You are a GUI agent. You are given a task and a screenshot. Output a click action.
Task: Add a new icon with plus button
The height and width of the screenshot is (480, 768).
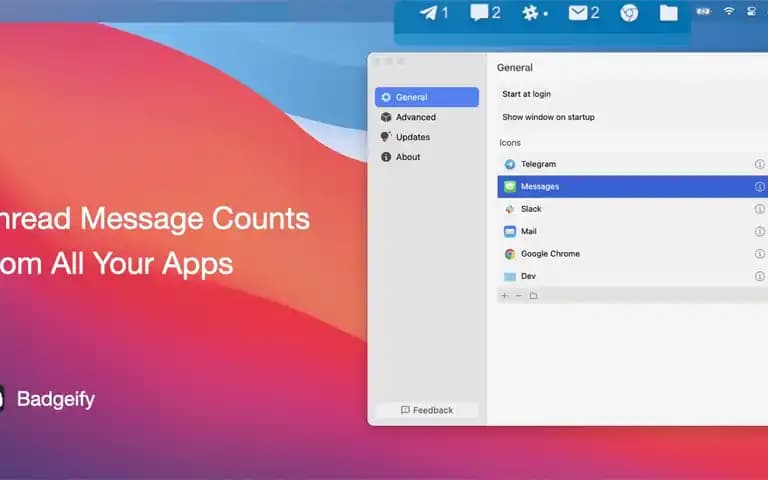coord(504,296)
